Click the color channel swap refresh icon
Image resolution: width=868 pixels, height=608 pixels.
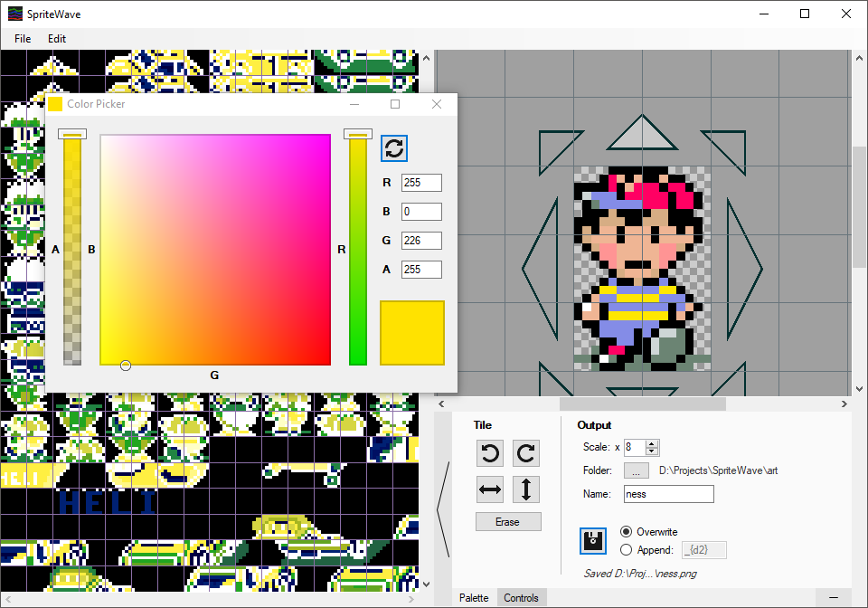394,148
